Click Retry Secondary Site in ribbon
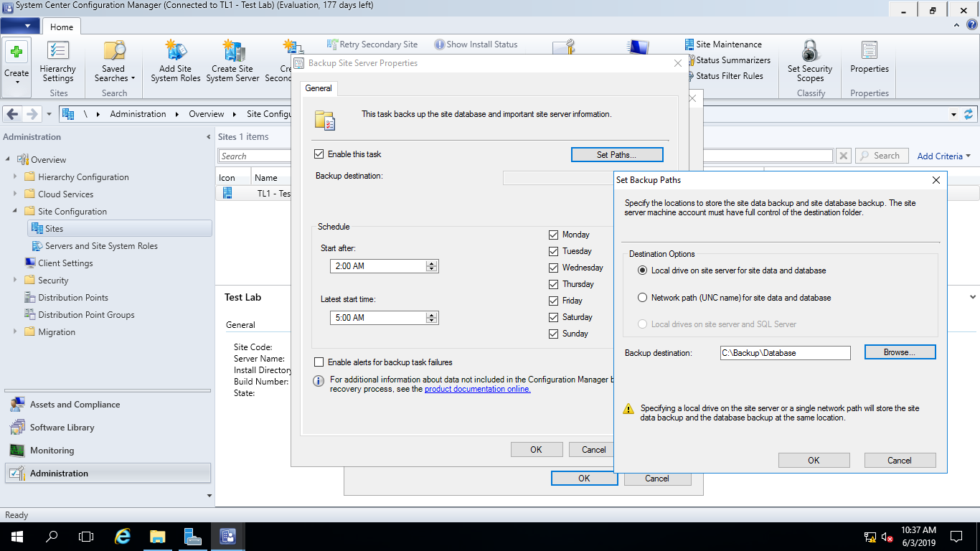Image resolution: width=980 pixels, height=551 pixels. pyautogui.click(x=372, y=44)
